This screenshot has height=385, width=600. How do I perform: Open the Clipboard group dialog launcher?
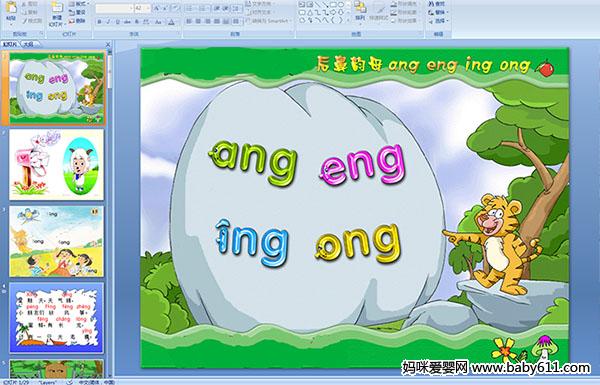(41, 34)
